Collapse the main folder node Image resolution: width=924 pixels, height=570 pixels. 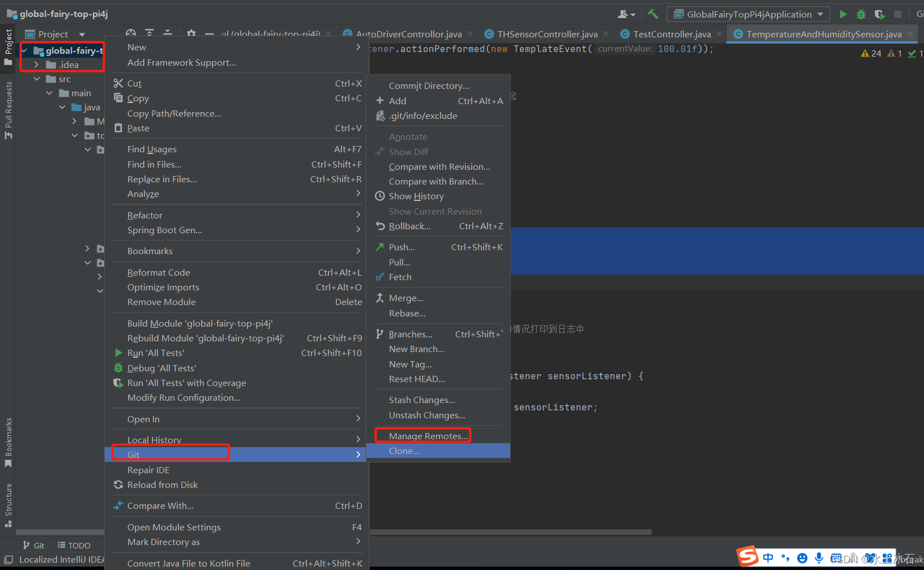[x=49, y=93]
